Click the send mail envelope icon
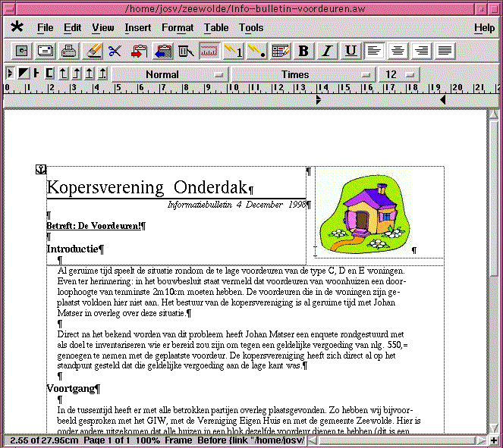Viewport: 503px width, 448px height. 46,51
